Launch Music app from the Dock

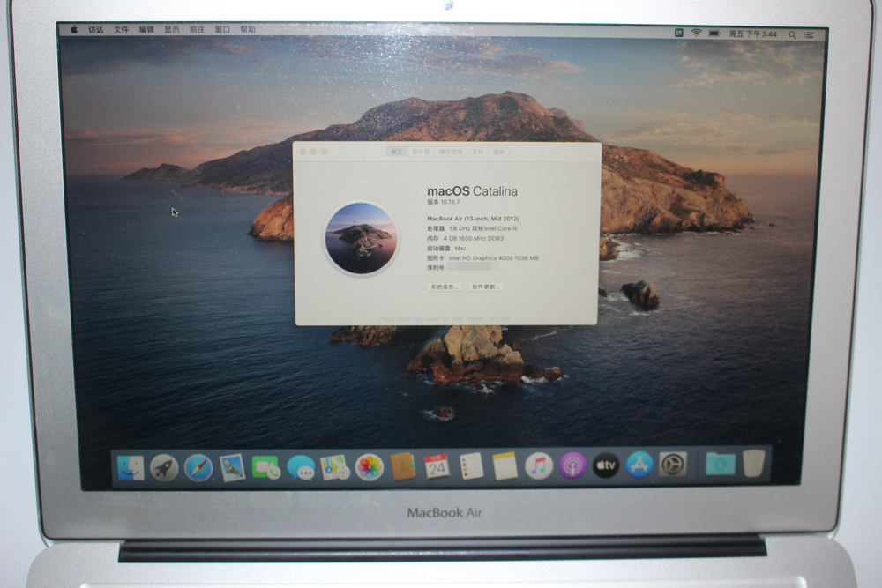(x=539, y=466)
